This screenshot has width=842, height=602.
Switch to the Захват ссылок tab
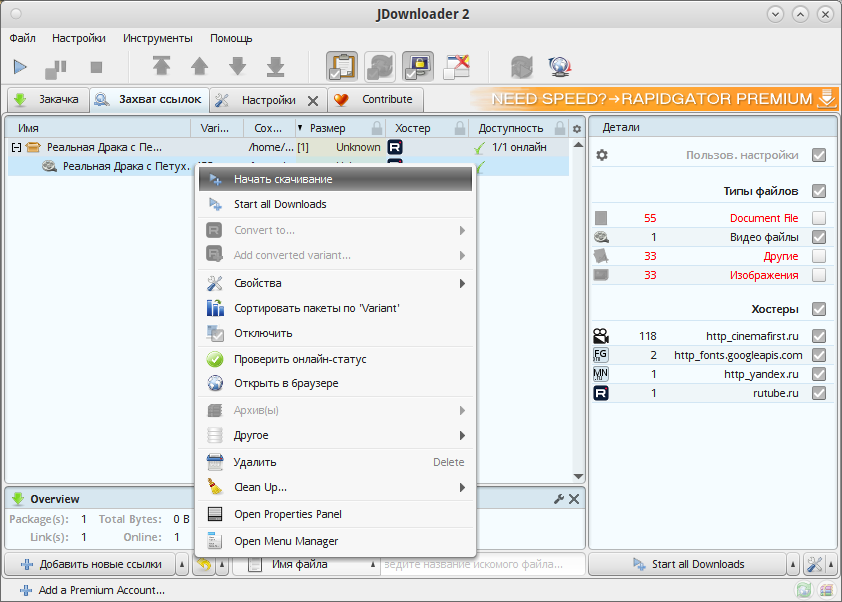click(x=149, y=99)
